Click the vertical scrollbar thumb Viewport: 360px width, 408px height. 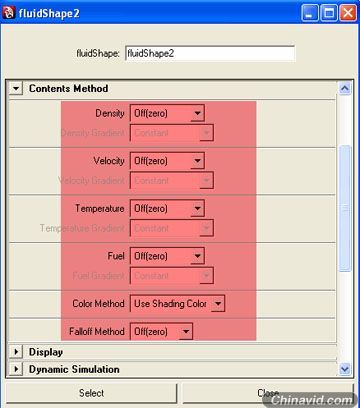(x=345, y=208)
